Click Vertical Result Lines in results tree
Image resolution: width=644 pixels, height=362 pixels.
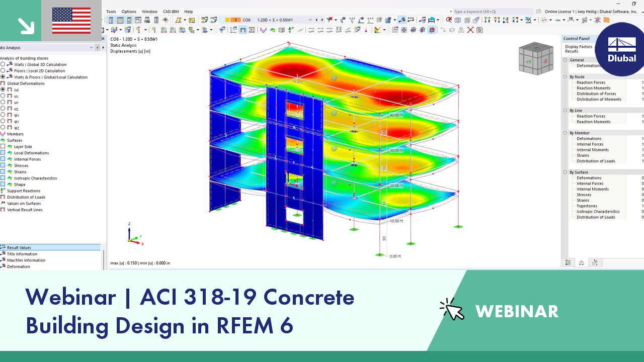point(25,210)
